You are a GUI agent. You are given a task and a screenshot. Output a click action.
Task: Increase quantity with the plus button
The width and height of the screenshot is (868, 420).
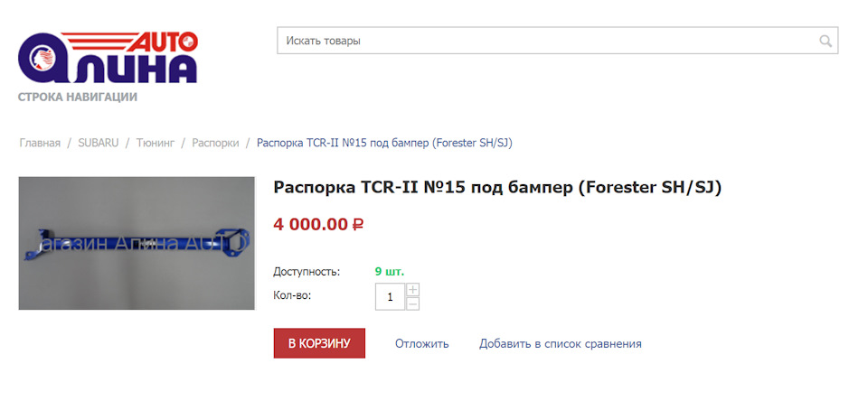pos(413,290)
